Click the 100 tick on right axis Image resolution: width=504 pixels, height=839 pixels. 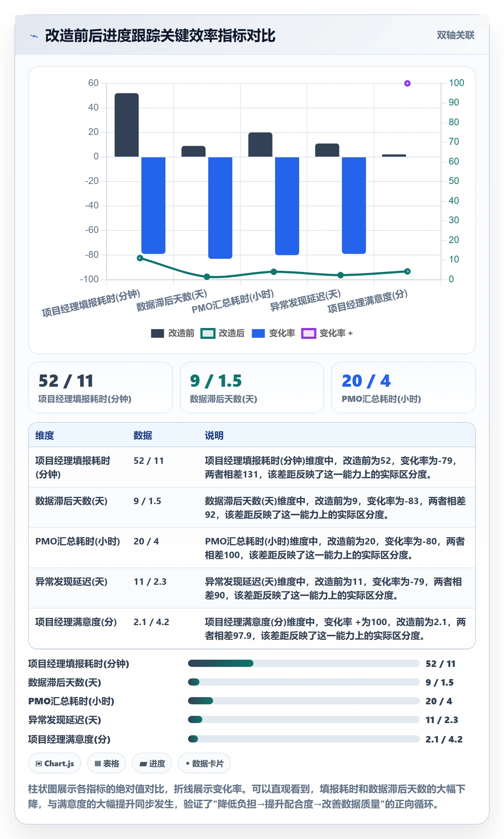point(456,83)
